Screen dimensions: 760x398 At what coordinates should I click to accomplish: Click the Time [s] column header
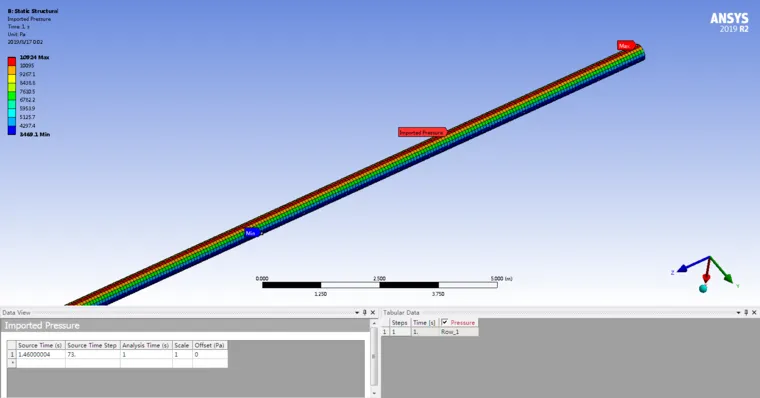(x=424, y=322)
